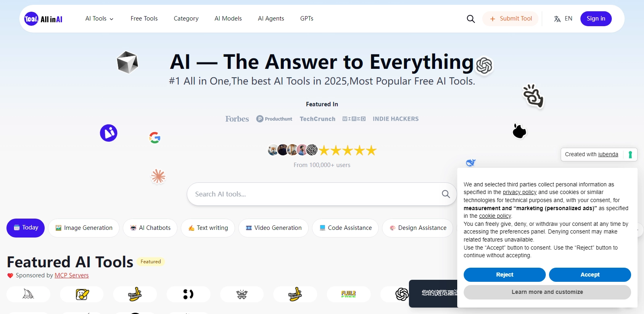
Task: Click the floating black-and-white cube icon
Action: click(x=128, y=62)
